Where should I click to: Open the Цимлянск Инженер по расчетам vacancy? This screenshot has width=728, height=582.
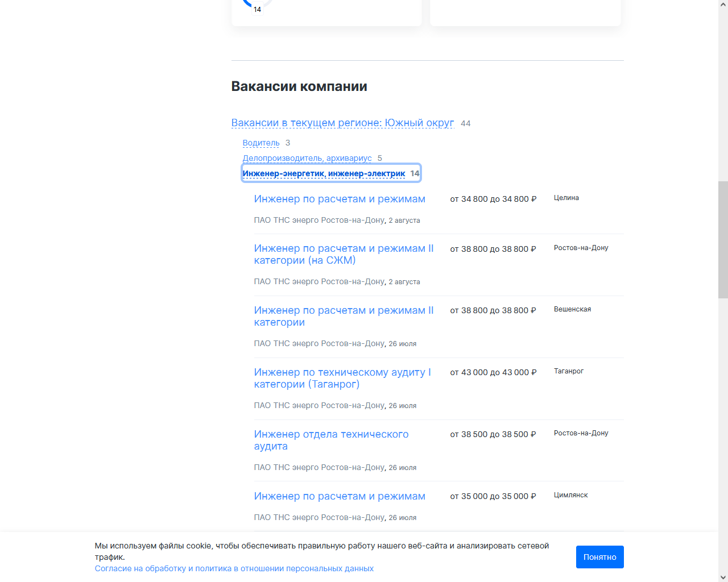[x=340, y=496]
